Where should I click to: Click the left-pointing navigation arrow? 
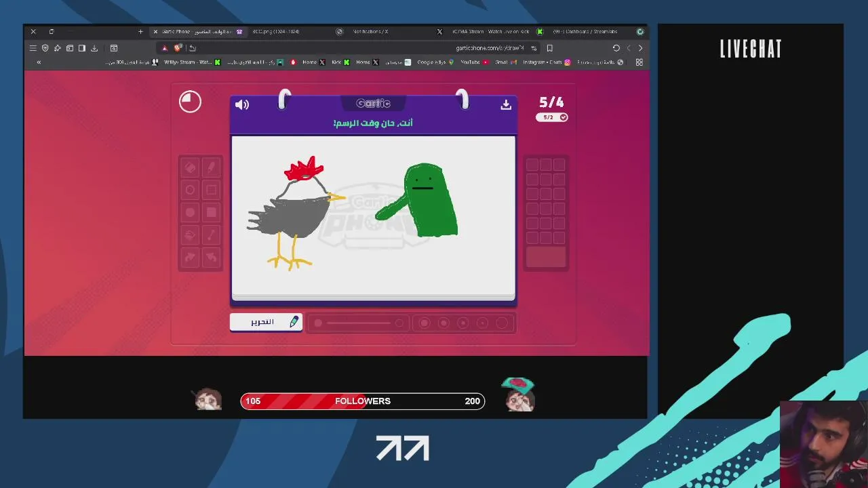(x=629, y=48)
